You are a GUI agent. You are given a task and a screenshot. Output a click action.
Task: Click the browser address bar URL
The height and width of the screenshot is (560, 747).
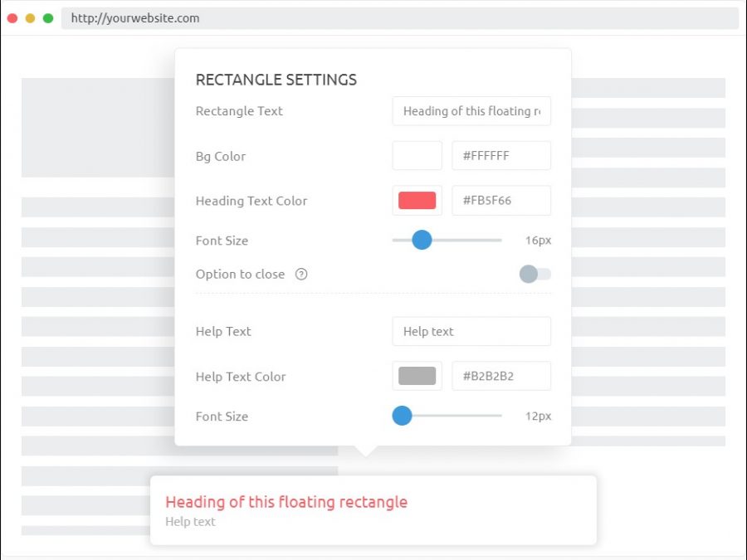pyautogui.click(x=135, y=18)
